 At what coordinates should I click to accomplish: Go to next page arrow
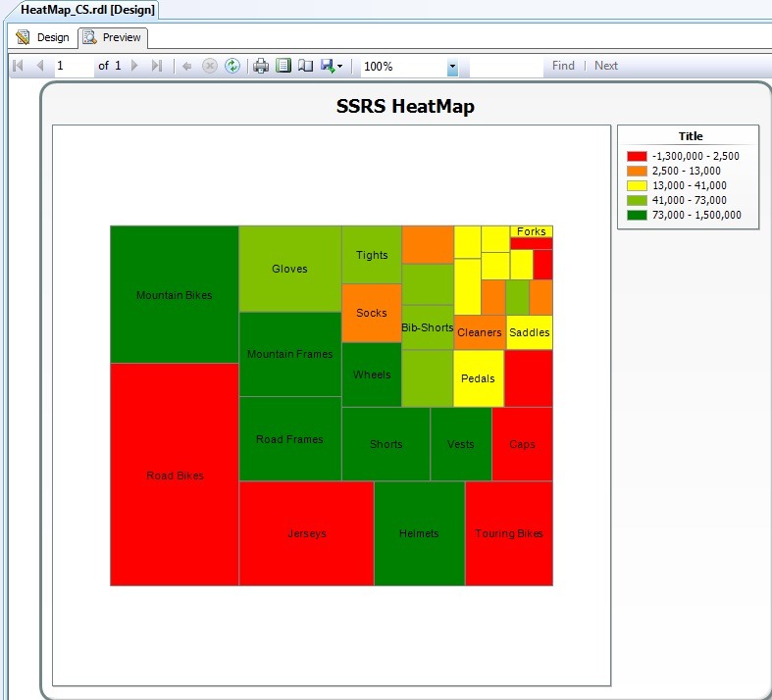coord(134,66)
